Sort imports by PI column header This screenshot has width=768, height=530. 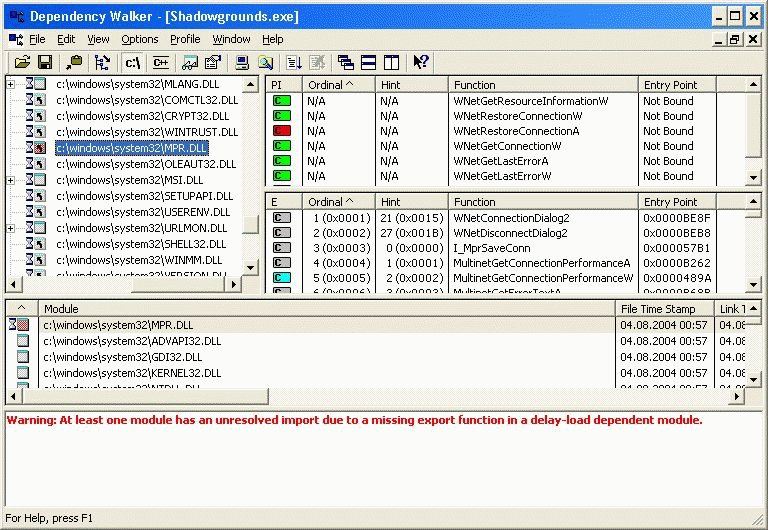pos(284,85)
